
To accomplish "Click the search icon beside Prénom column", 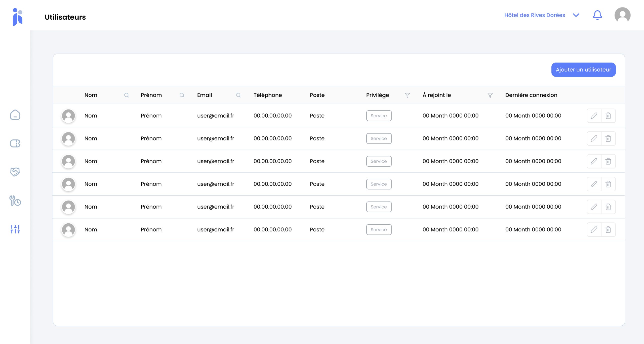I will point(182,95).
